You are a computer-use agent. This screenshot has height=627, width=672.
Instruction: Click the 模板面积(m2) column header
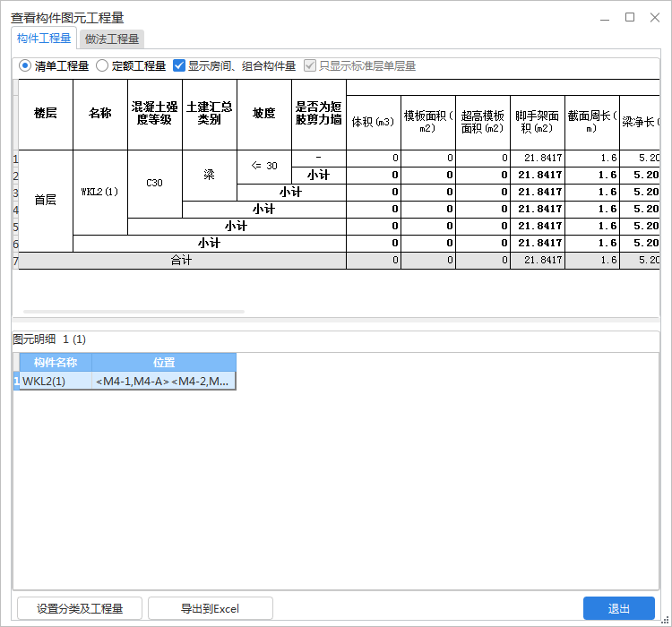428,123
